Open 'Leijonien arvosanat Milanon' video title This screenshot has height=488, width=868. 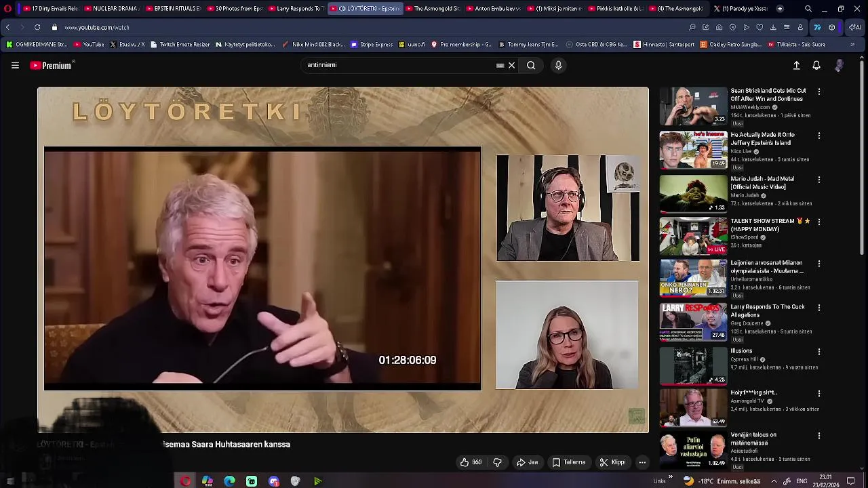tap(767, 267)
